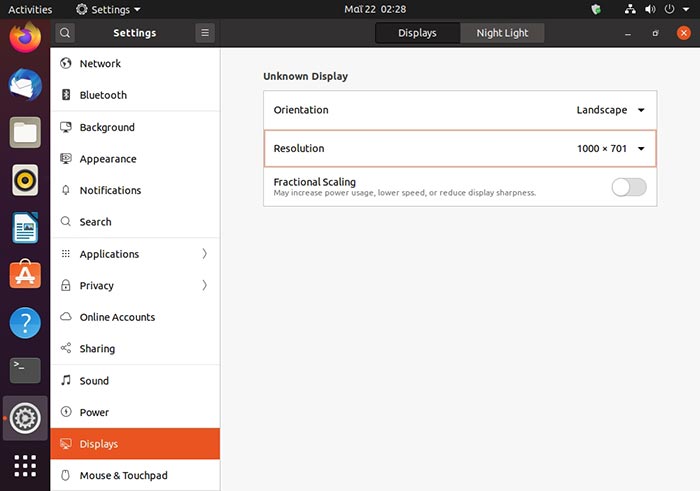Viewport: 700px width, 491px height.
Task: Show Applications grid icon
Action: (25, 466)
